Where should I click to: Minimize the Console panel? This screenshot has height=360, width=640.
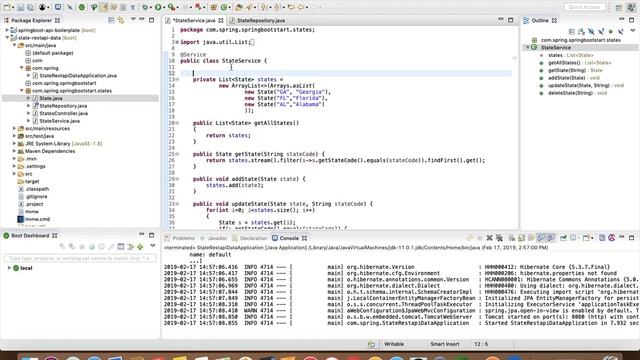622,236
